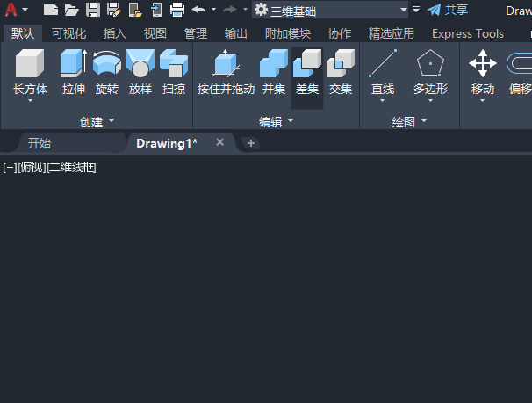Image resolution: width=532 pixels, height=403 pixels.
Task: Add a new drawing tab with plus
Action: coord(251,143)
